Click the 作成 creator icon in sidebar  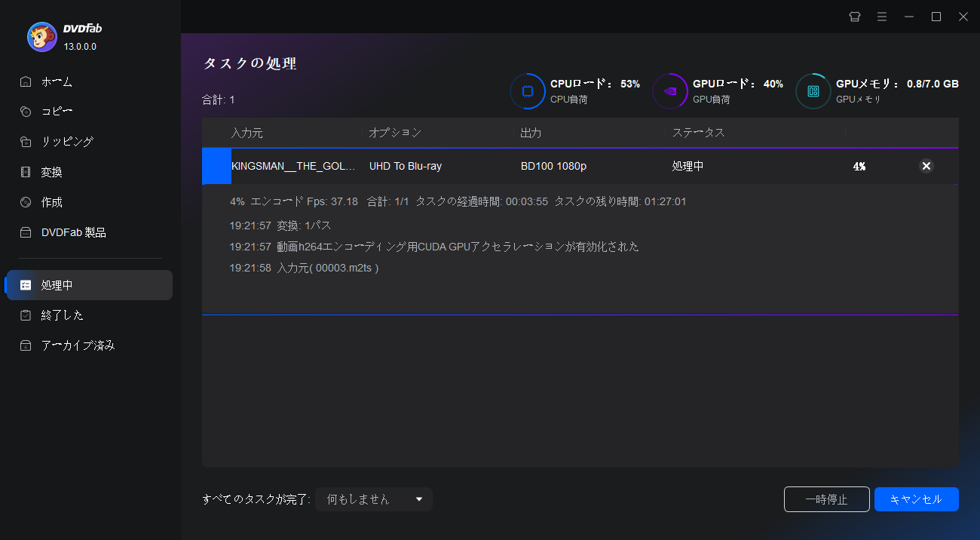click(x=26, y=202)
